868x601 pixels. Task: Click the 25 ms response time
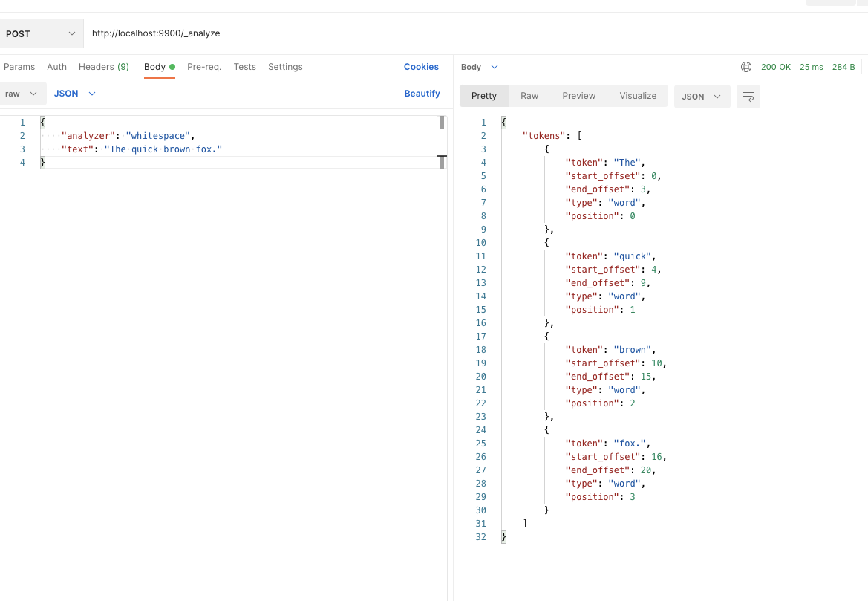point(811,67)
